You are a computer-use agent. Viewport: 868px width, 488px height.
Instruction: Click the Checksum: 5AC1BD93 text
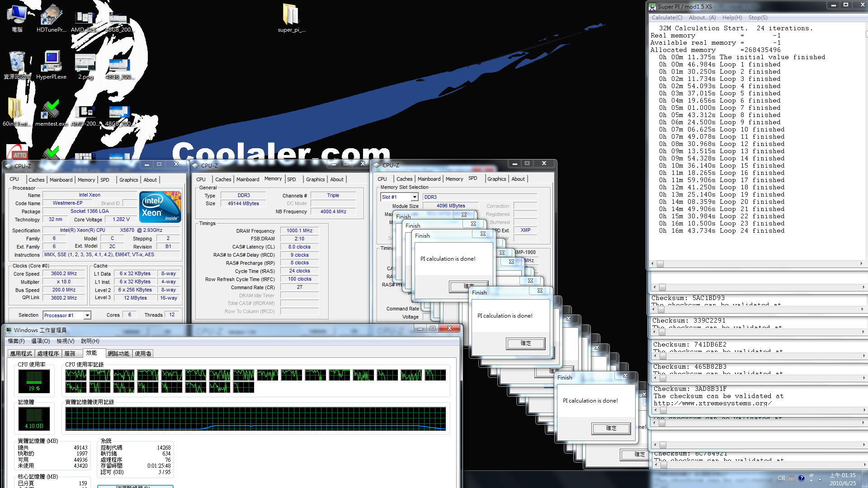688,298
